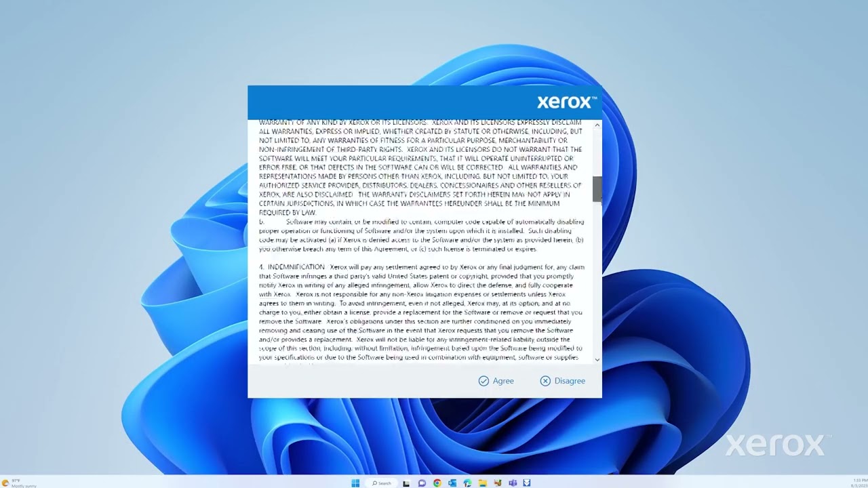Open Outlook from the taskbar
Screen dimensions: 868x488
point(452,483)
